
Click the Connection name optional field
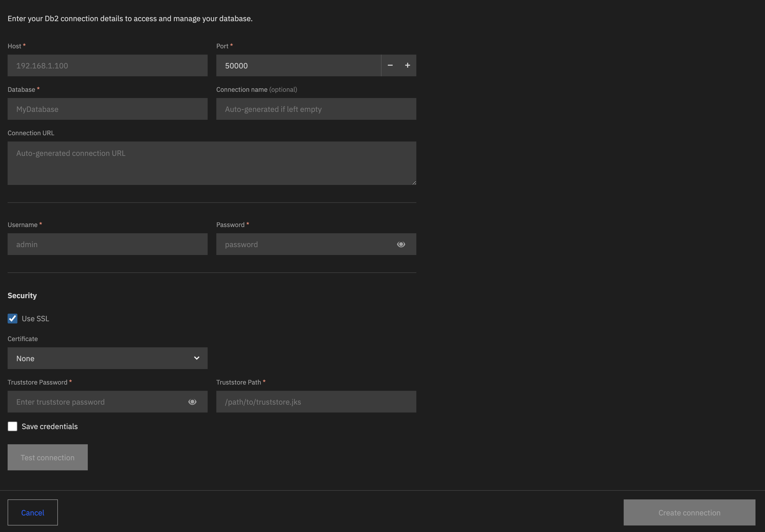click(x=316, y=109)
